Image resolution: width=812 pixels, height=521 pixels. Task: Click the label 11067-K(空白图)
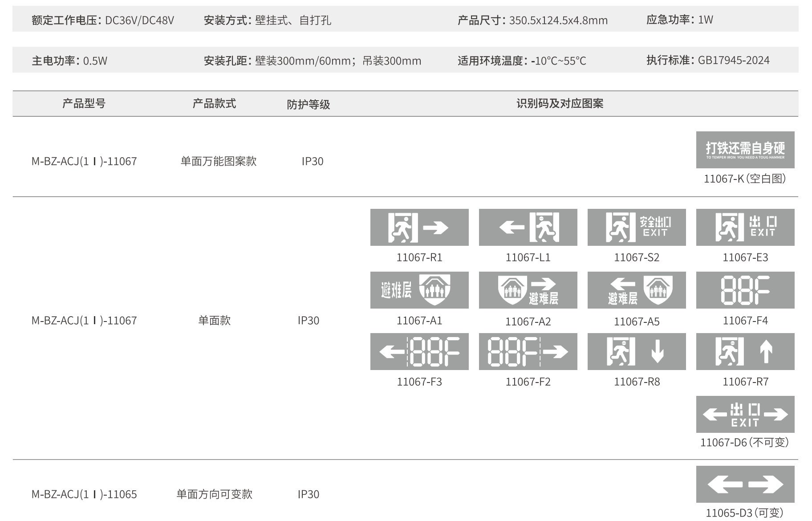[x=745, y=179]
